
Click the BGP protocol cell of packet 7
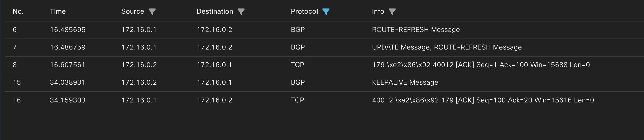298,47
